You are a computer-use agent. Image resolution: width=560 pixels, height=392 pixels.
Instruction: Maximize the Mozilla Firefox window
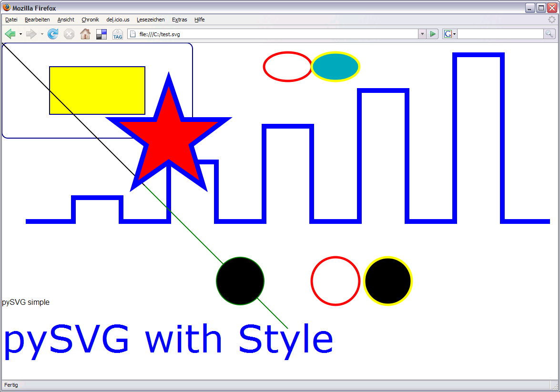click(541, 8)
